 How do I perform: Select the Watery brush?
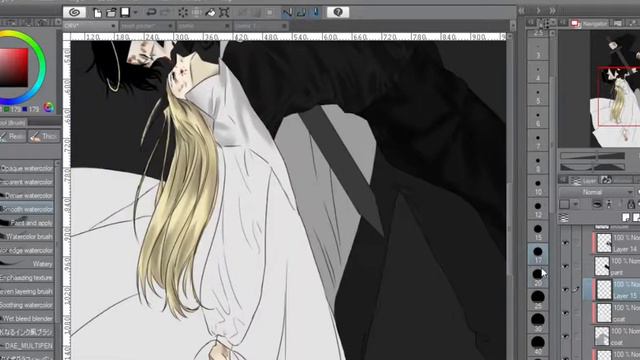click(x=27, y=264)
